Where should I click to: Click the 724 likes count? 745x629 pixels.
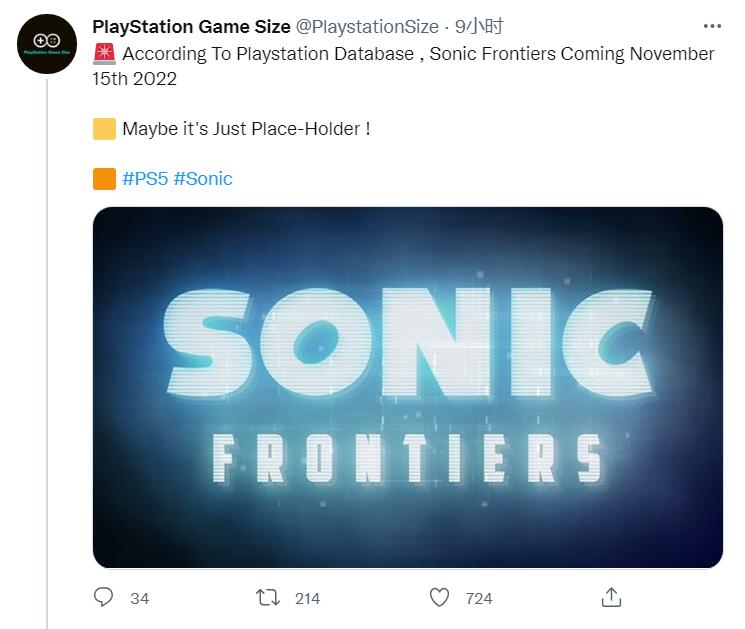click(x=479, y=598)
